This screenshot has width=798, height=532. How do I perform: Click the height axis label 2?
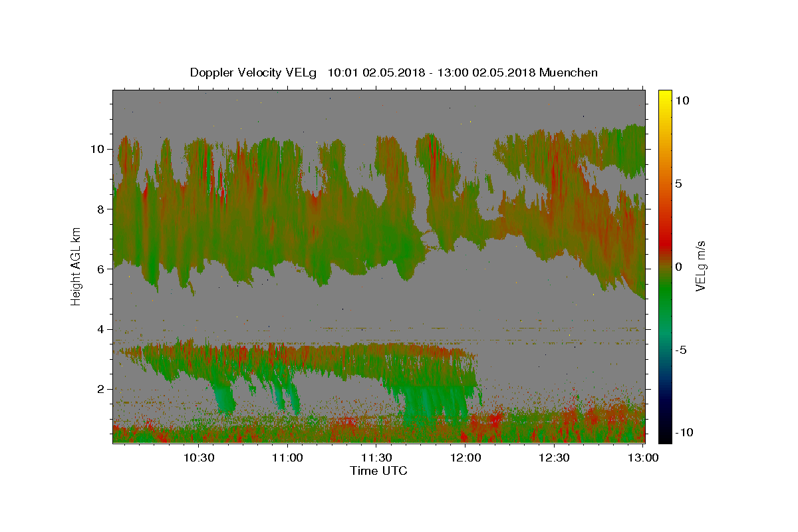click(x=101, y=389)
